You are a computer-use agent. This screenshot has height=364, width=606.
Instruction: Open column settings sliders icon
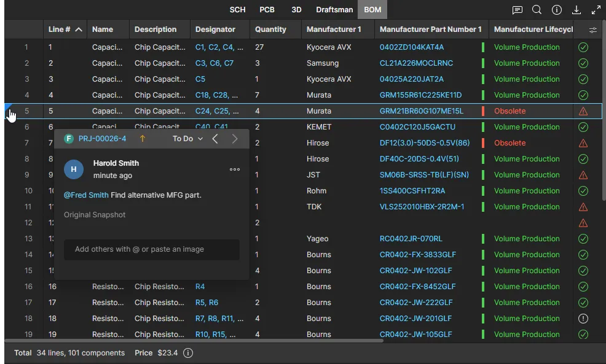pos(593,29)
